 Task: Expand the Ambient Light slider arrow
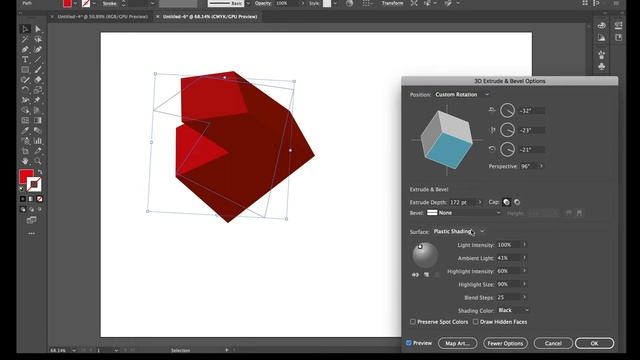coord(525,258)
